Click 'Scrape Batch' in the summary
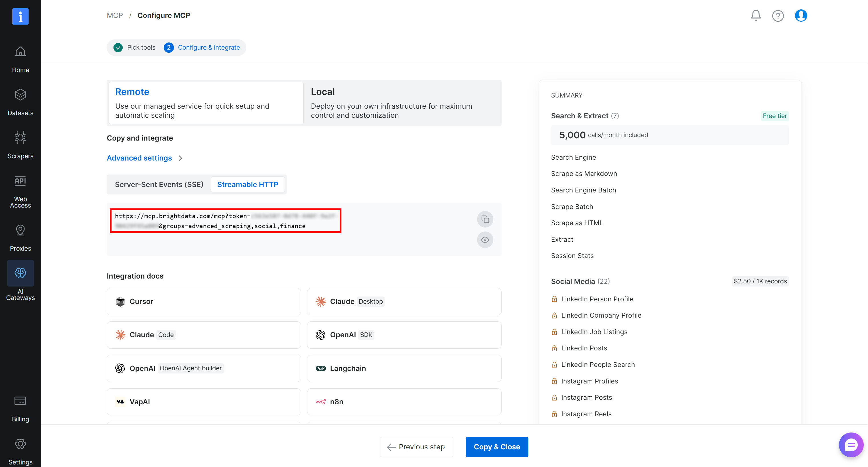 [x=572, y=206]
